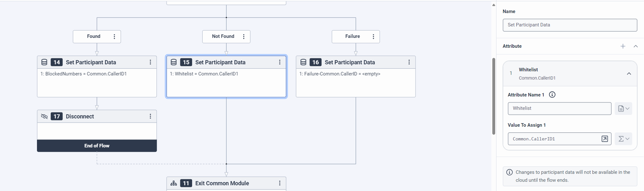Click the add attribute plus icon
Viewport: 644px width, 191px height.
(x=623, y=46)
